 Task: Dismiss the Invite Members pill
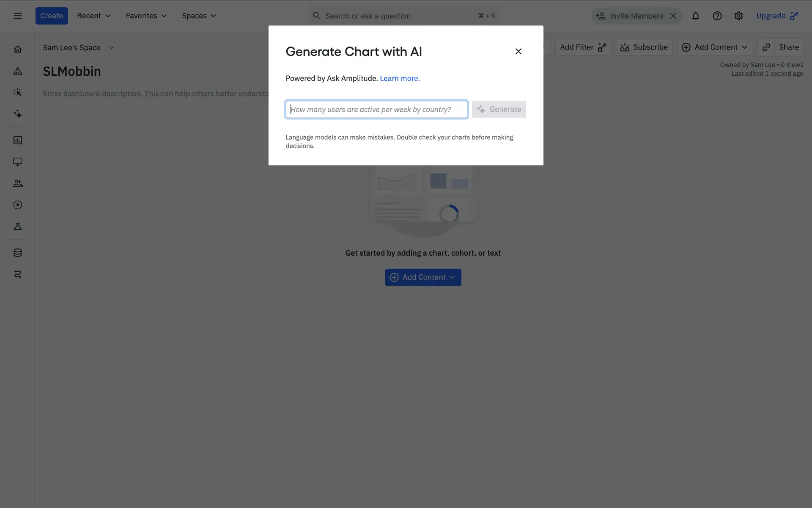673,16
